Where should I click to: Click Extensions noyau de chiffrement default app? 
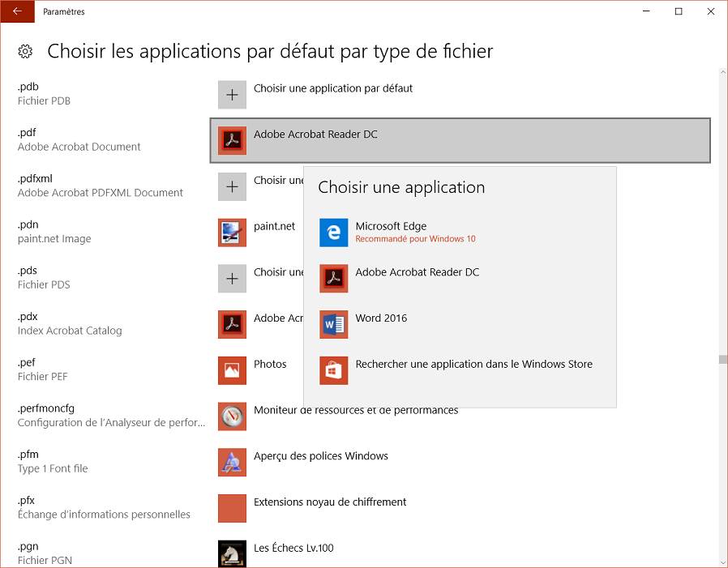click(330, 502)
